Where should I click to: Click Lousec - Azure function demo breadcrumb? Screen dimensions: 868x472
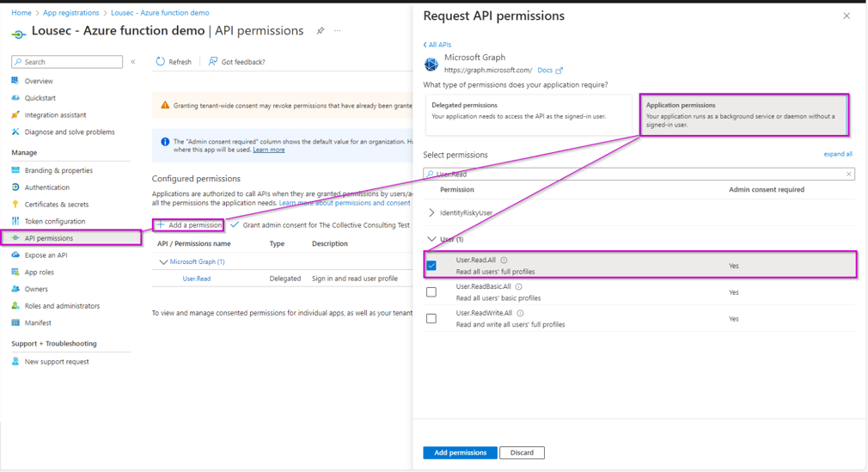point(160,12)
